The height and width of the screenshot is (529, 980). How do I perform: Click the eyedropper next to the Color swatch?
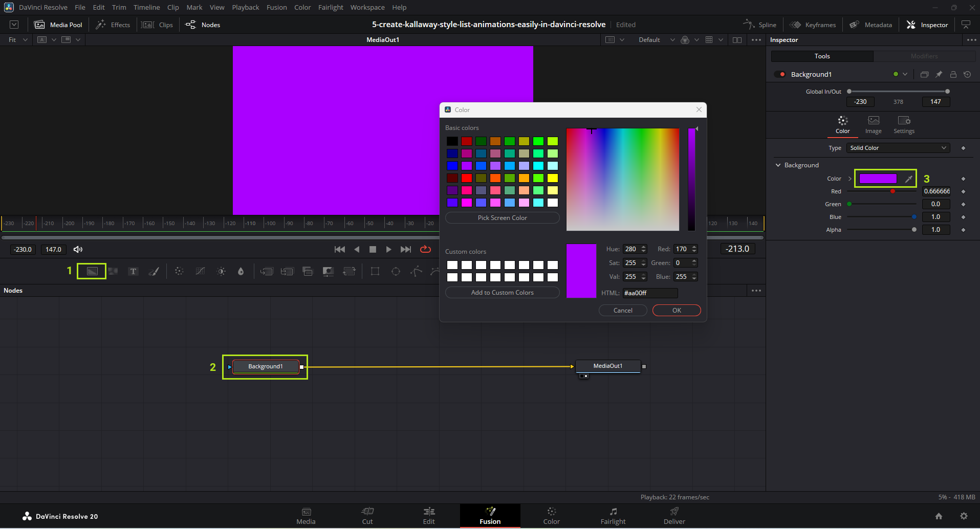click(x=908, y=179)
